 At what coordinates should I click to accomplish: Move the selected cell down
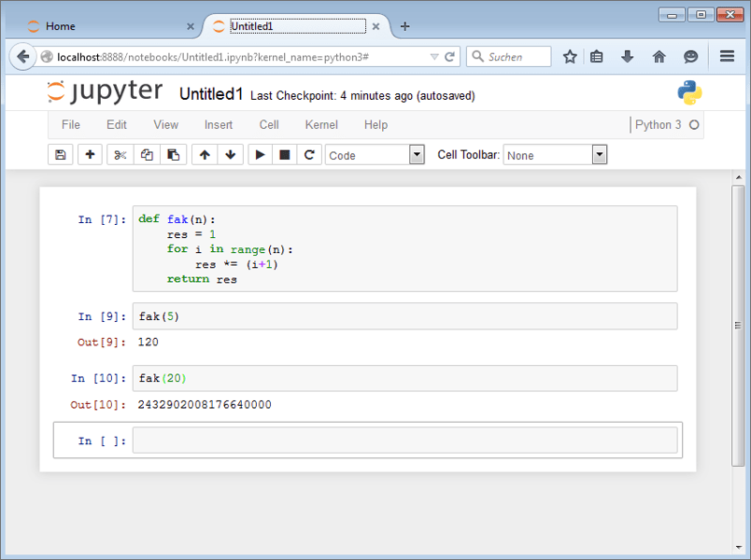[x=230, y=155]
